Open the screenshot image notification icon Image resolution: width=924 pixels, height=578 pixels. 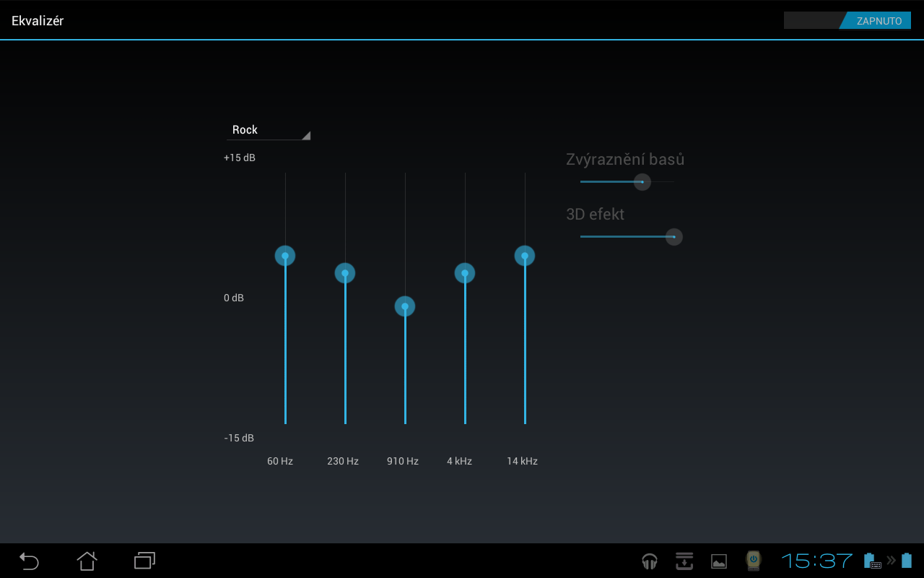coord(718,561)
